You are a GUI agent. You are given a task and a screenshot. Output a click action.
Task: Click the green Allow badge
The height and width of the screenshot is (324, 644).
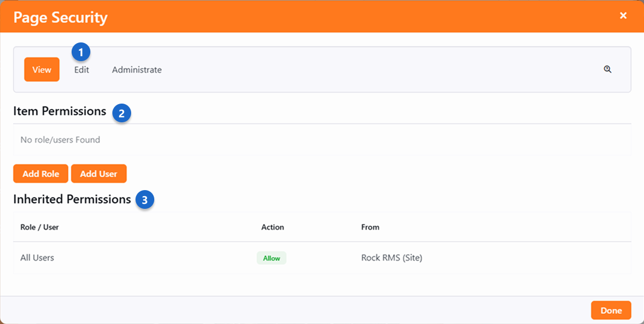[x=272, y=258]
